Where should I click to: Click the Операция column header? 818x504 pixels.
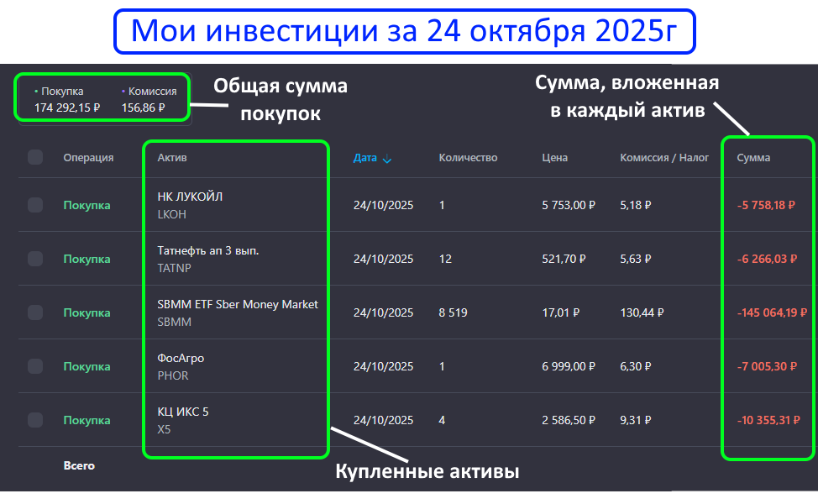coord(88,157)
